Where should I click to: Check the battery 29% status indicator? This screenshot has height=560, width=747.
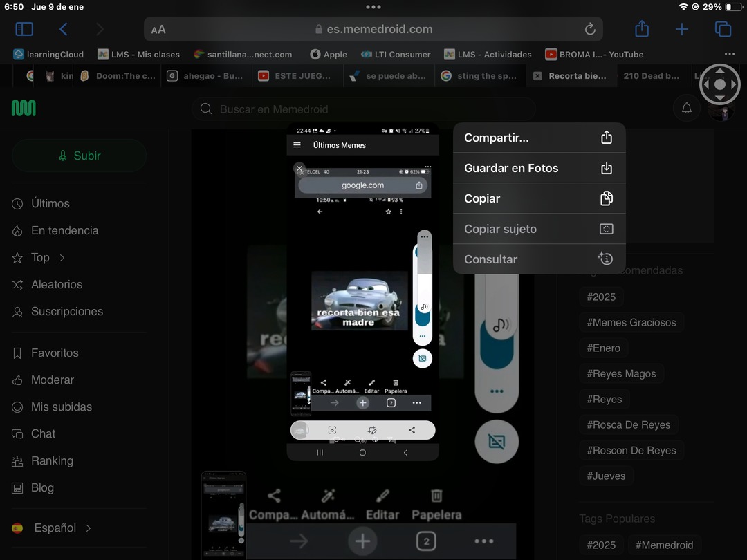coord(723,7)
